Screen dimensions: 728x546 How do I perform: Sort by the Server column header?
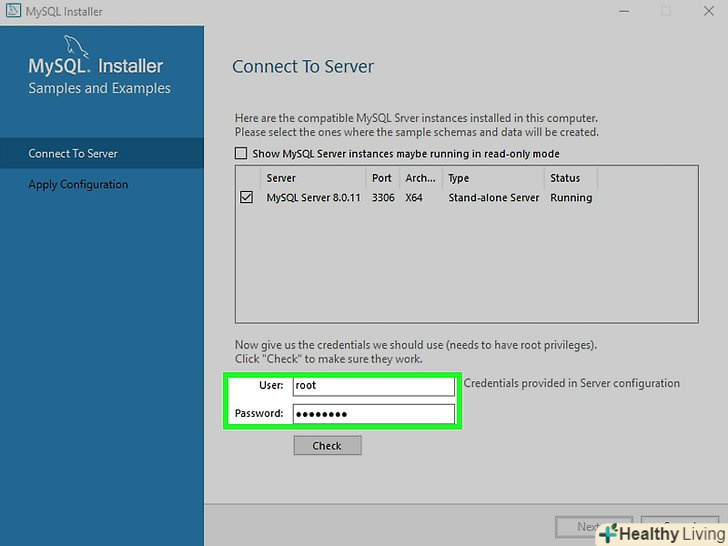click(x=313, y=178)
